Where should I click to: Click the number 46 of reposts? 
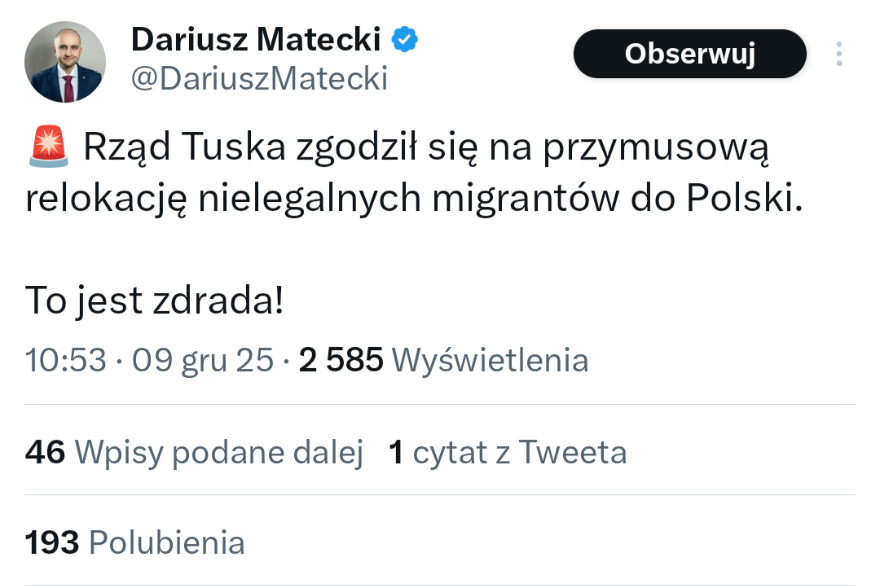[45, 452]
